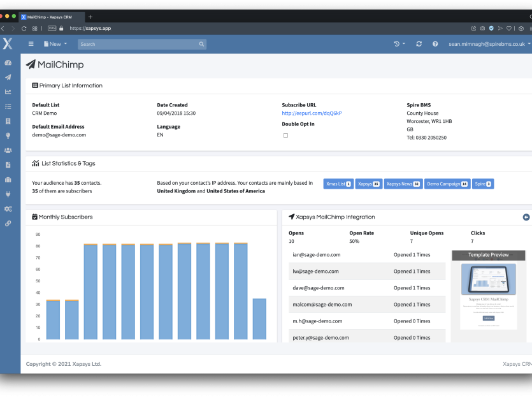Image resolution: width=532 pixels, height=399 pixels.
Task: Open the chain link sidebar icon
Action: (x=8, y=223)
